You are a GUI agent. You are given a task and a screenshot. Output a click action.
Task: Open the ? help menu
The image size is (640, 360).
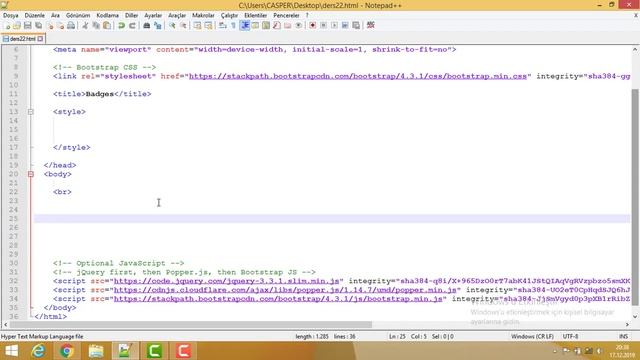pos(307,15)
